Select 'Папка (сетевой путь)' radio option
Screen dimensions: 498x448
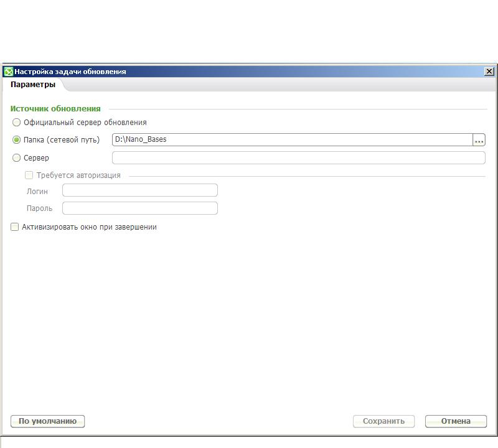[x=17, y=140]
